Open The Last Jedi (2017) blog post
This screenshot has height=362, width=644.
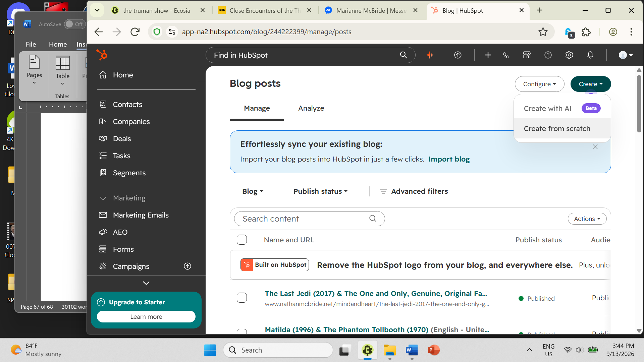[x=376, y=293]
